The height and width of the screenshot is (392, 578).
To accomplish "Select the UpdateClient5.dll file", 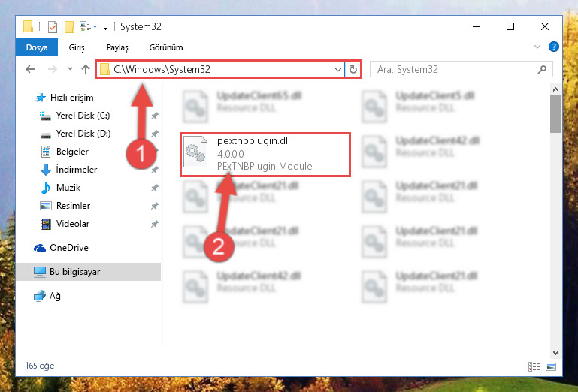I will tap(418, 106).
